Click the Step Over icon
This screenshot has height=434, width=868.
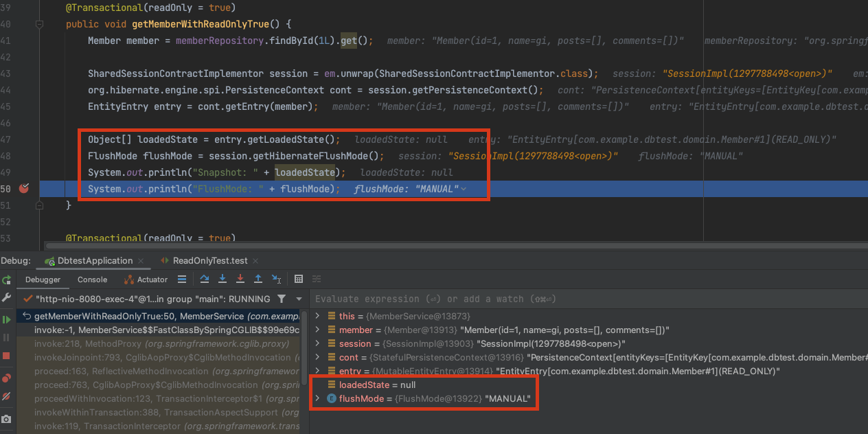pos(205,279)
